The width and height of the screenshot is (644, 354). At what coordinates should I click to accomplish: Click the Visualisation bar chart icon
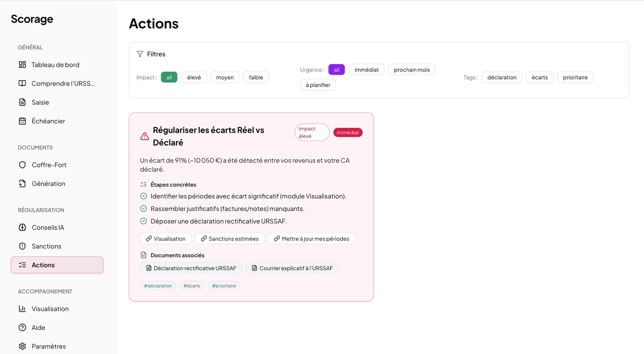click(x=22, y=309)
